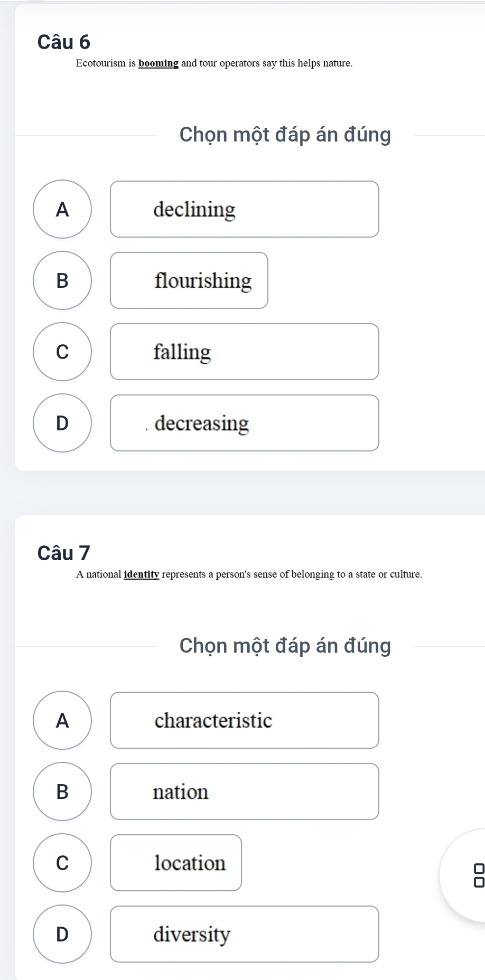
Task: Choose the 'diversity' answer box
Action: (245, 934)
